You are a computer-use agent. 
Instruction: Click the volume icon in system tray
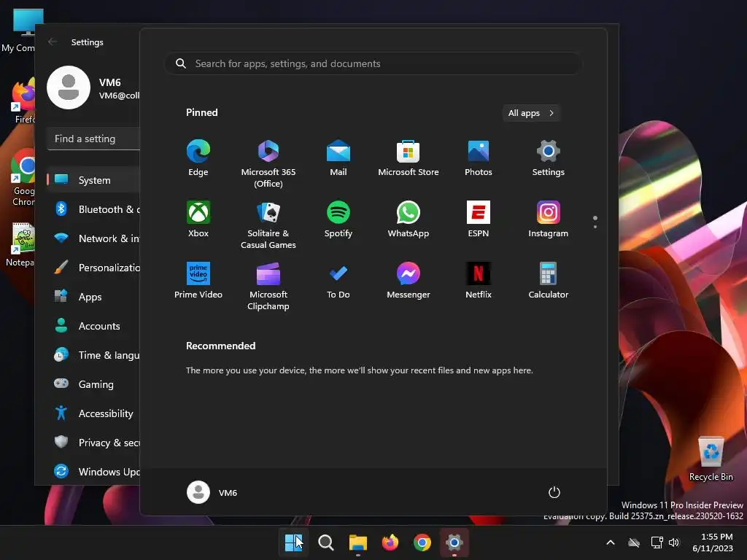click(x=673, y=542)
